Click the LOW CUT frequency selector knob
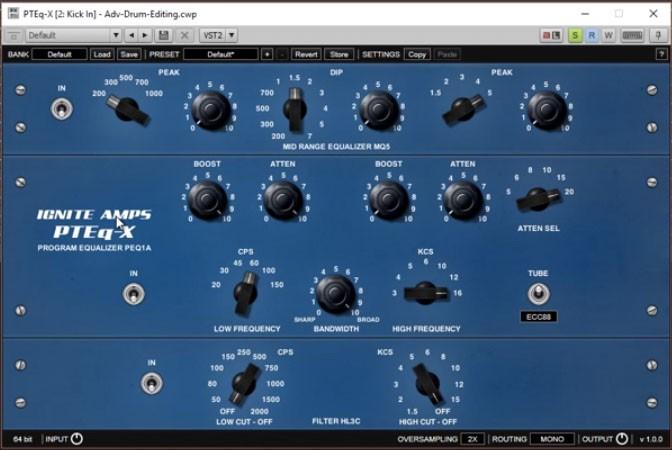The width and height of the screenshot is (672, 450). coord(243,381)
